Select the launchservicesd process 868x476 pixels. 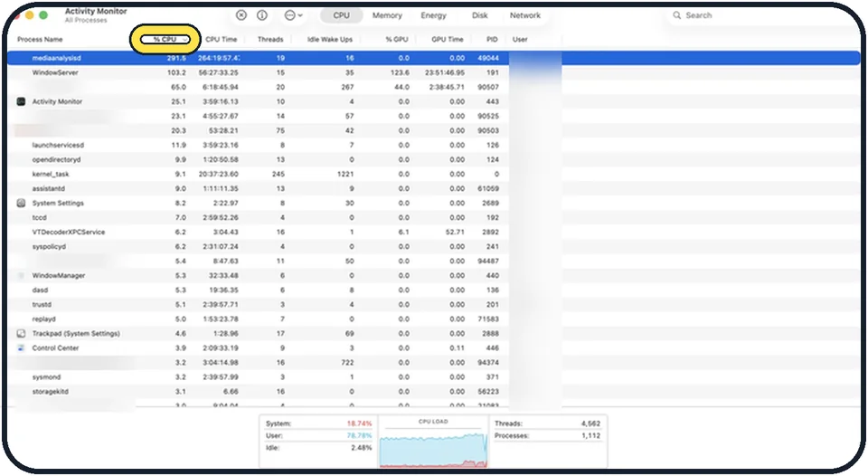pos(433,145)
